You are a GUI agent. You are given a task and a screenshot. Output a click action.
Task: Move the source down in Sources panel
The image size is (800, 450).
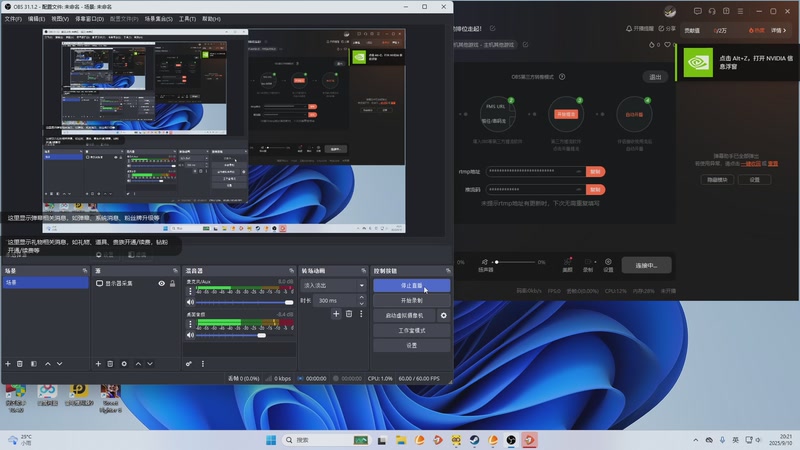(150, 364)
